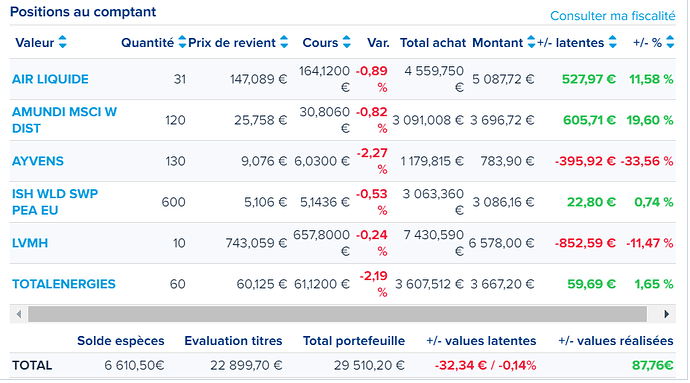
Task: Sort by +/- % arrows
Action: [x=670, y=42]
